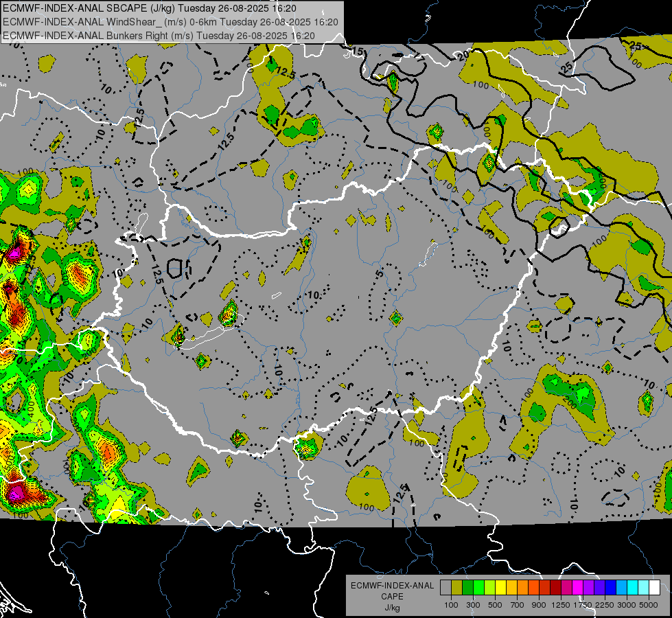Click the 300 tick label in legend
The image size is (672, 618).
[x=473, y=605]
